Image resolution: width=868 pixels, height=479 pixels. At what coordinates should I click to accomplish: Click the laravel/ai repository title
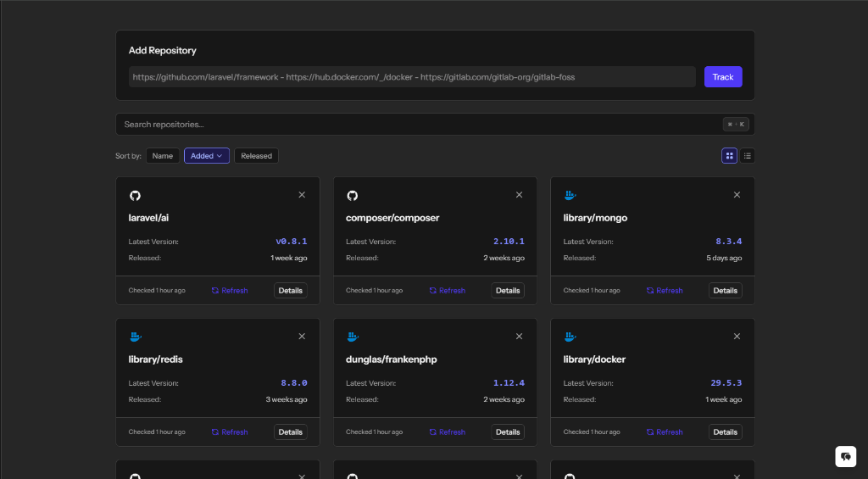tap(148, 218)
